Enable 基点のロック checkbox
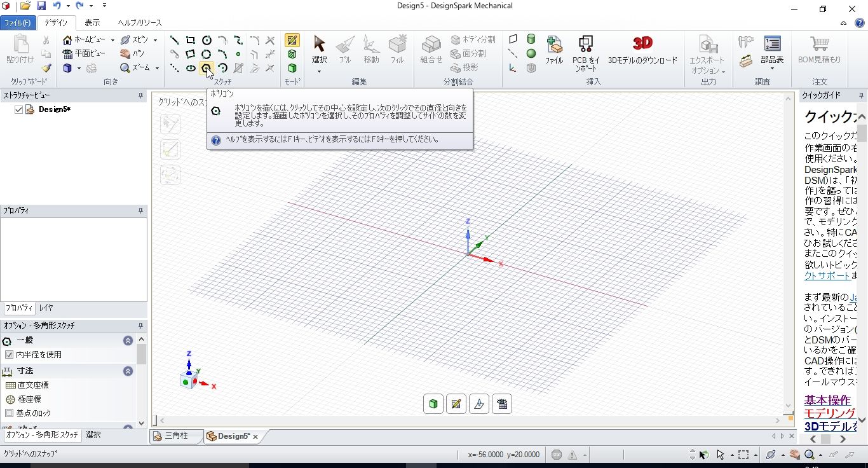Image resolution: width=868 pixels, height=468 pixels. click(9, 413)
